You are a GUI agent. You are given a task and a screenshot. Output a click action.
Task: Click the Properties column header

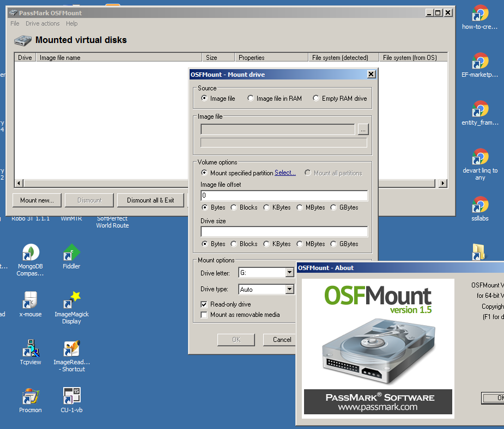(x=271, y=58)
